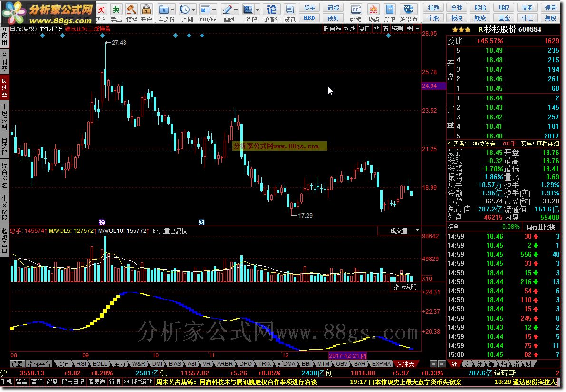Toggle the 窗 window option
The width and height of the screenshot is (566, 392).
(x=385, y=29)
